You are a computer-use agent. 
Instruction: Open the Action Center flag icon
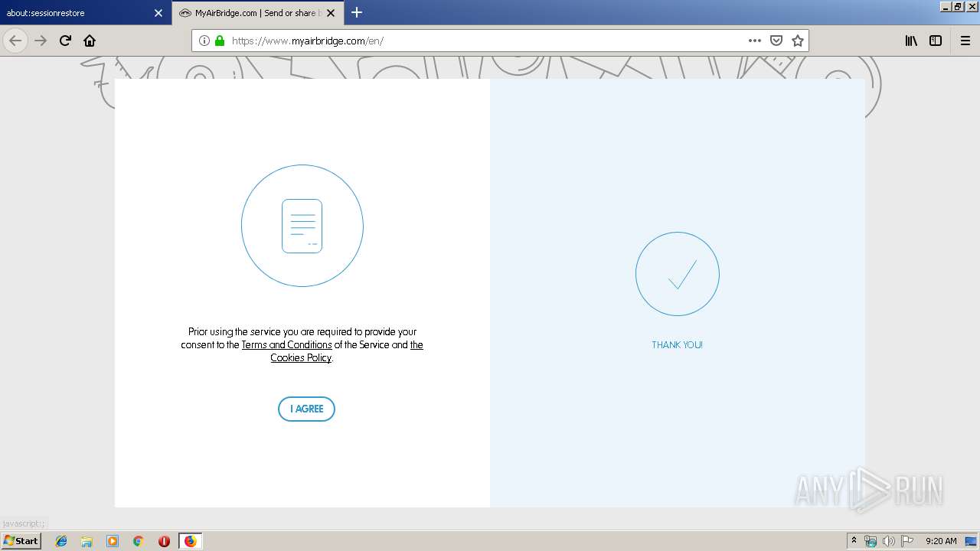[x=907, y=541]
